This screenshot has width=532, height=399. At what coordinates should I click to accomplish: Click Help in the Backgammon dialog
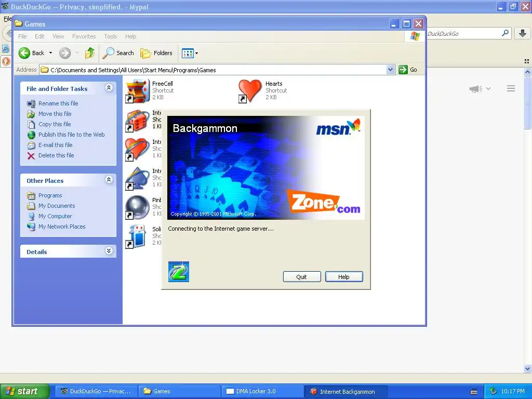pyautogui.click(x=344, y=277)
